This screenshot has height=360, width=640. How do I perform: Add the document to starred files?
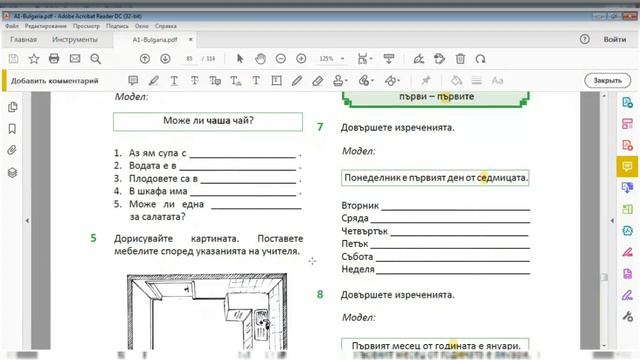coord(34,59)
